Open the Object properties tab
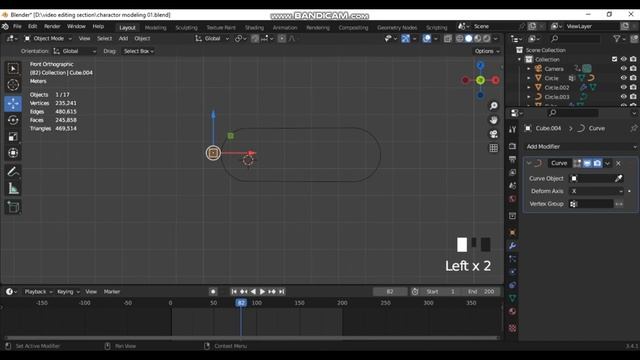 click(512, 232)
